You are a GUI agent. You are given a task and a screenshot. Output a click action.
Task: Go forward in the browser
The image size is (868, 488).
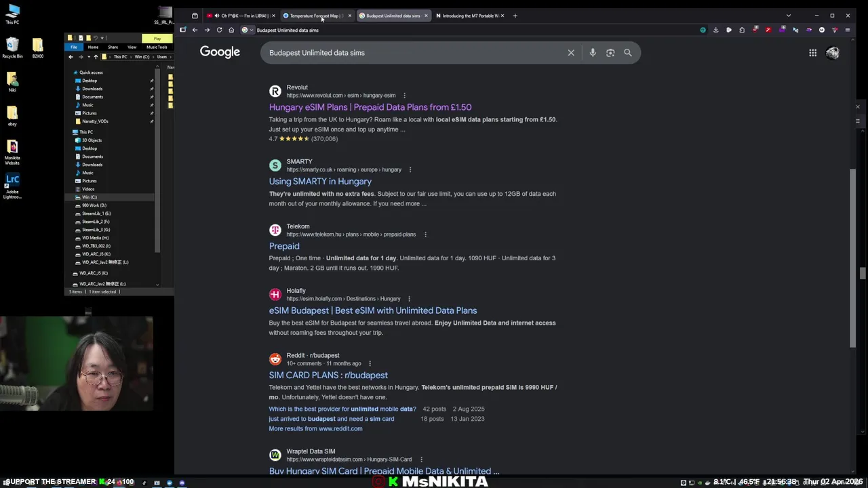coord(207,30)
